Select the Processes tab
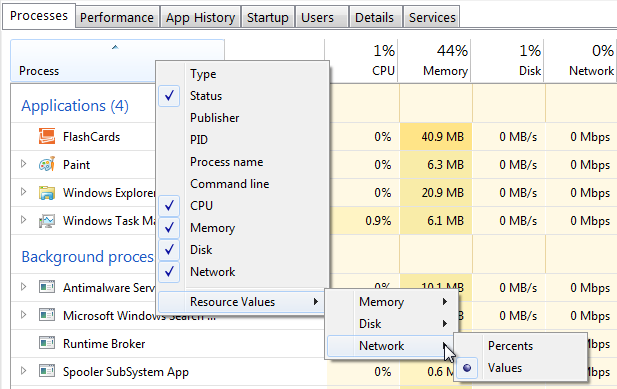The image size is (617, 389). [39, 16]
